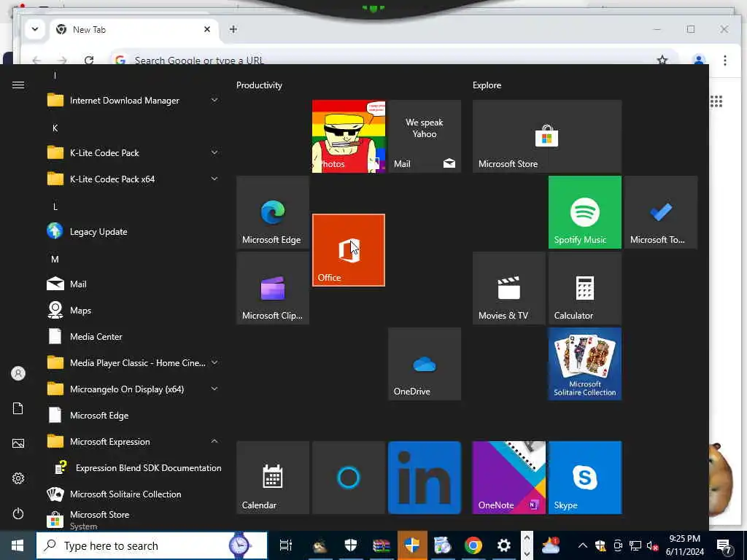Open the Chrome profile avatar
This screenshot has height=560, width=747.
click(699, 60)
